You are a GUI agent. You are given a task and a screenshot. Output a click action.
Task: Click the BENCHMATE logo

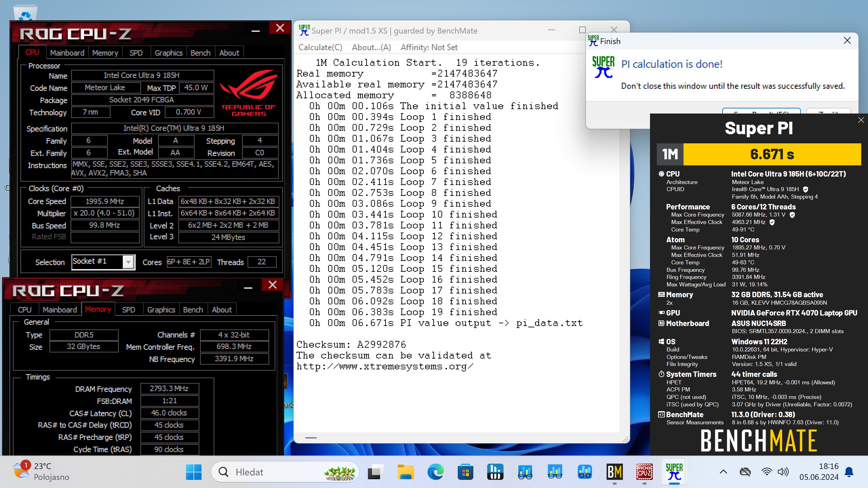(x=759, y=441)
